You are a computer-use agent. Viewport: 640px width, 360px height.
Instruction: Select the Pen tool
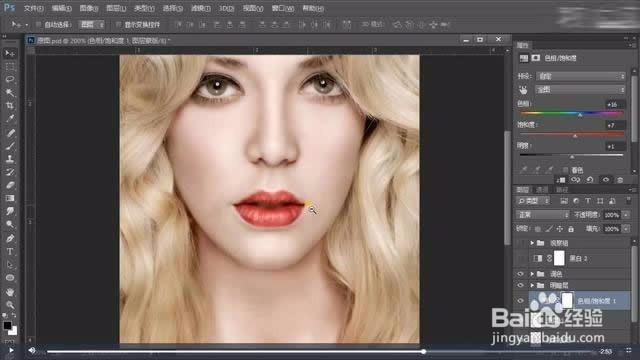click(10, 238)
